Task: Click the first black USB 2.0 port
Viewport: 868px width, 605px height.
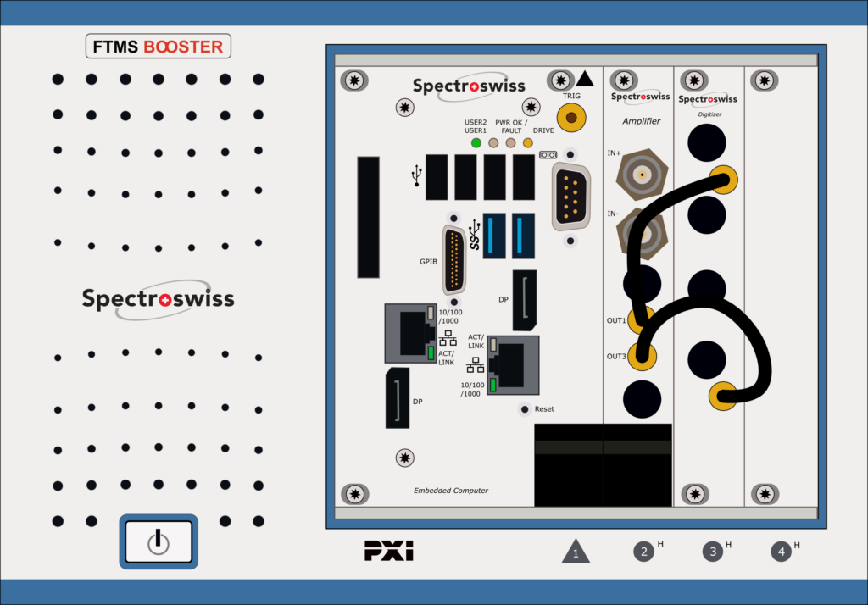Action: 437,177
